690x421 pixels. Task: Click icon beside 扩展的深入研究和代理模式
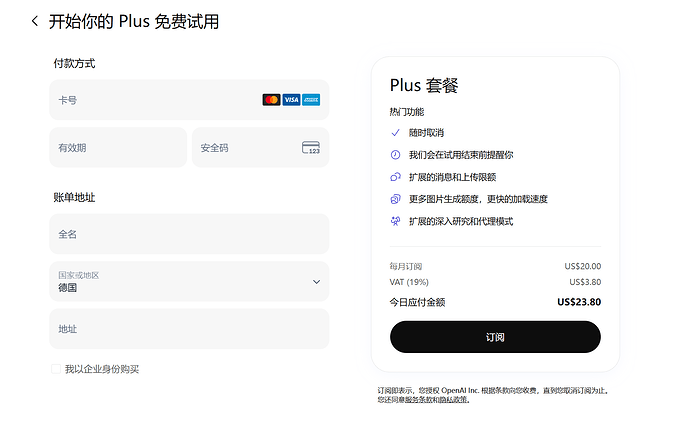tap(395, 221)
